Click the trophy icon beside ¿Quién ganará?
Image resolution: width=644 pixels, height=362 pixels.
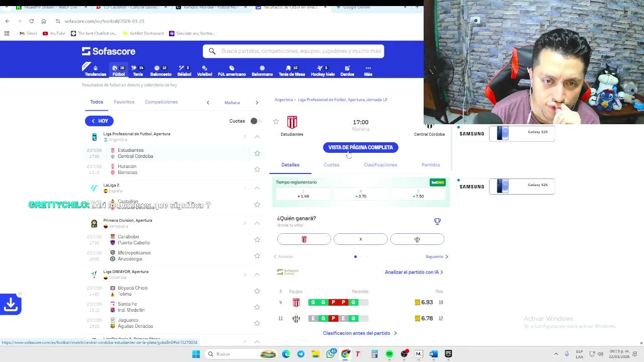437,221
